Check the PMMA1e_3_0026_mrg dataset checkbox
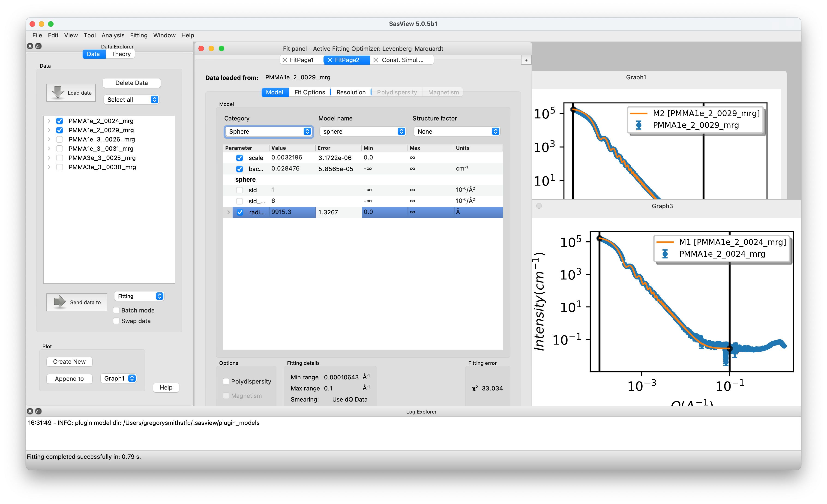This screenshot has height=504, width=827. click(59, 139)
